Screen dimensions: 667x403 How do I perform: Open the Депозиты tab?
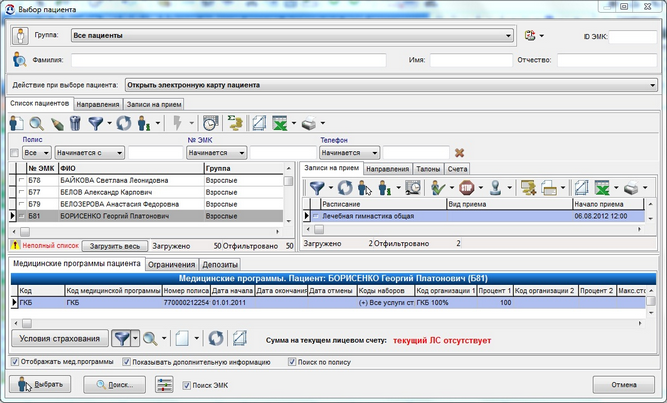[219, 265]
